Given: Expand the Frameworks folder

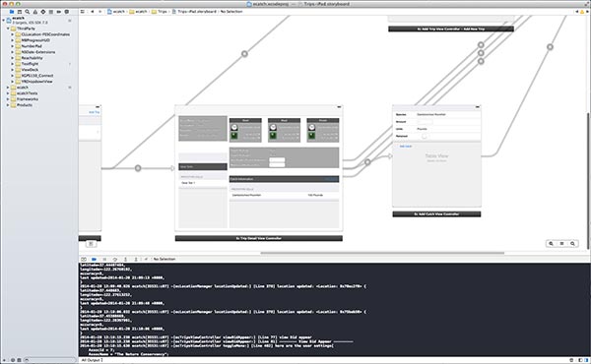Looking at the screenshot, I should coord(8,99).
